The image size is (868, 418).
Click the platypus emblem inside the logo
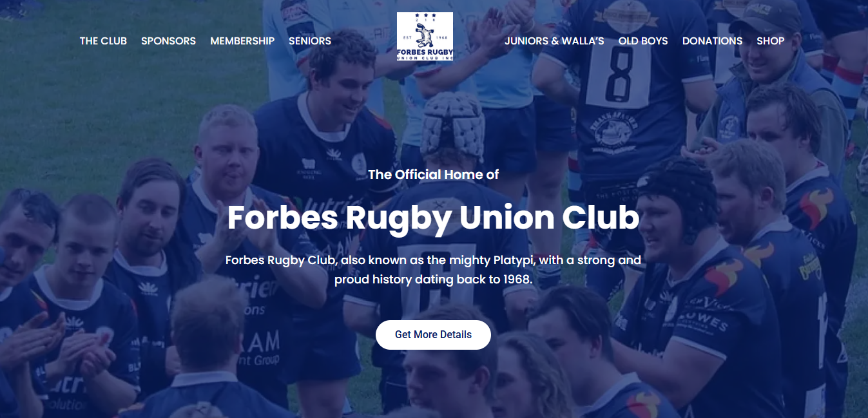425,33
